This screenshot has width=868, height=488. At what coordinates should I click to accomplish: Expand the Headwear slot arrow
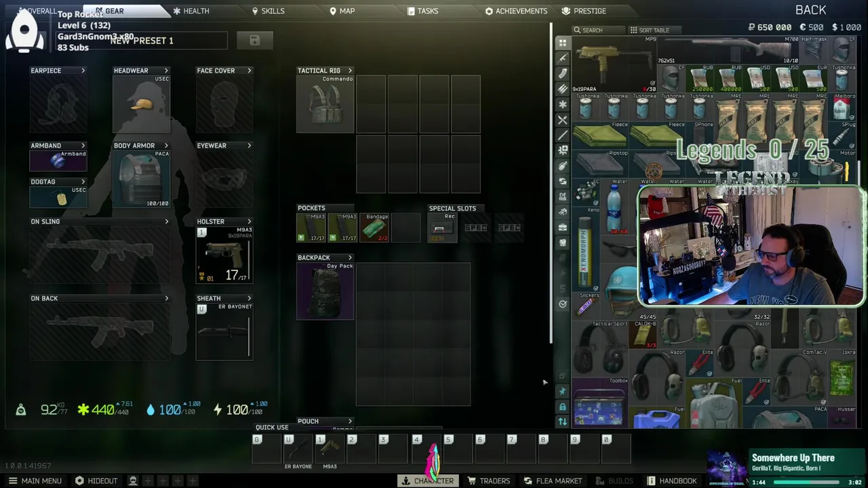(x=165, y=70)
